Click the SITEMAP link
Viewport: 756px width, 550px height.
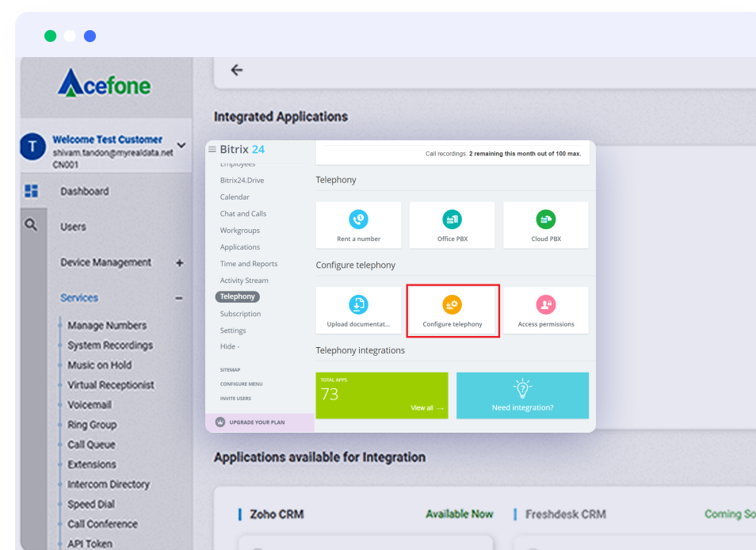click(x=230, y=370)
